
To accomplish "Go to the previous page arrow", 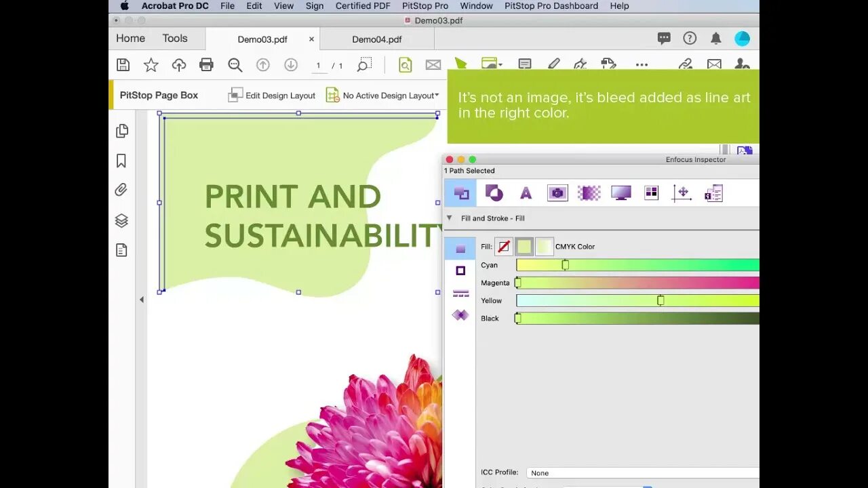I will pos(262,65).
